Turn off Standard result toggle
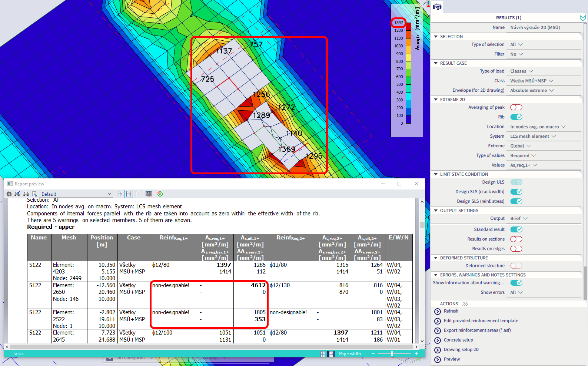Image resolution: width=588 pixels, height=366 pixels. coord(516,229)
